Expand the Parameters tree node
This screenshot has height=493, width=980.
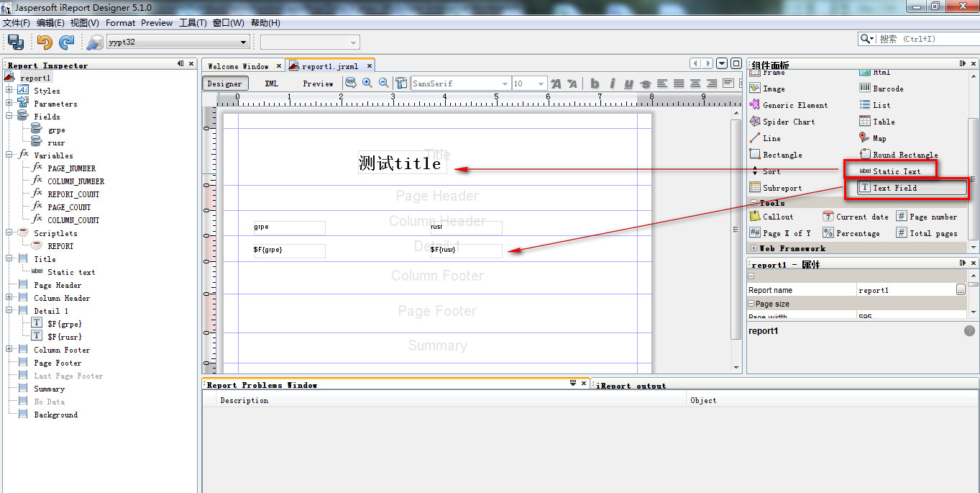point(9,104)
